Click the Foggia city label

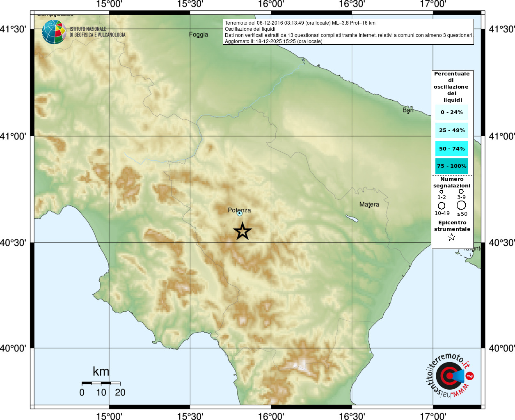point(199,34)
